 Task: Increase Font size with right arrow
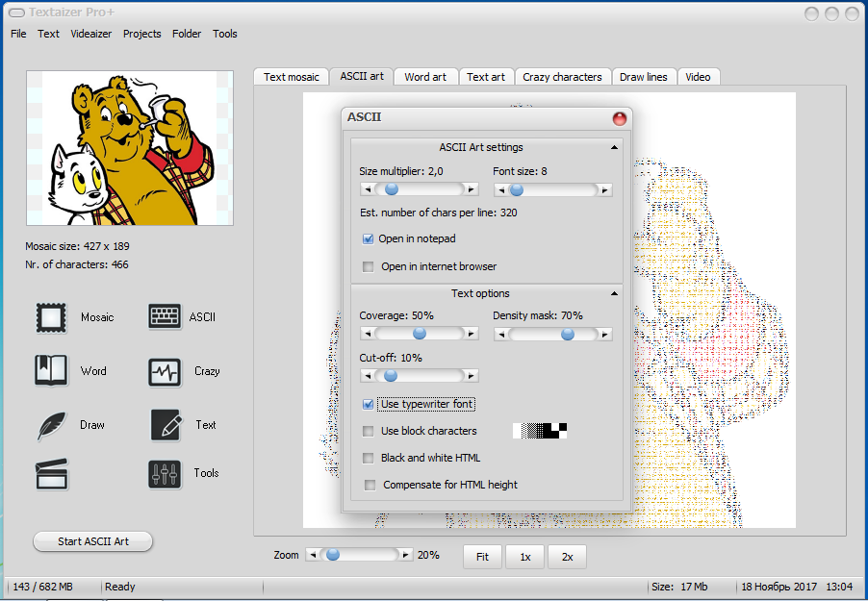click(x=605, y=190)
